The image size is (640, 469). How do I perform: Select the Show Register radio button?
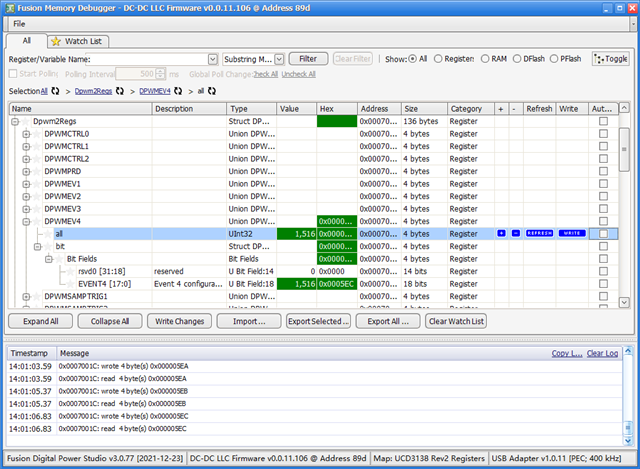pos(438,59)
